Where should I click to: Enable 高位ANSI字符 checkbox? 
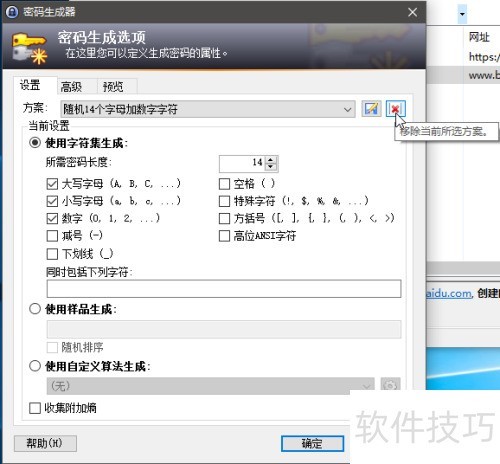tap(224, 236)
